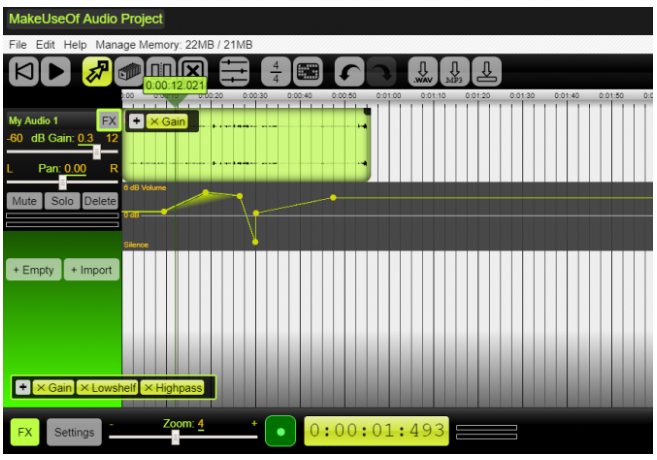Click the Zoom value 4
The width and height of the screenshot is (657, 460).
pyautogui.click(x=201, y=424)
